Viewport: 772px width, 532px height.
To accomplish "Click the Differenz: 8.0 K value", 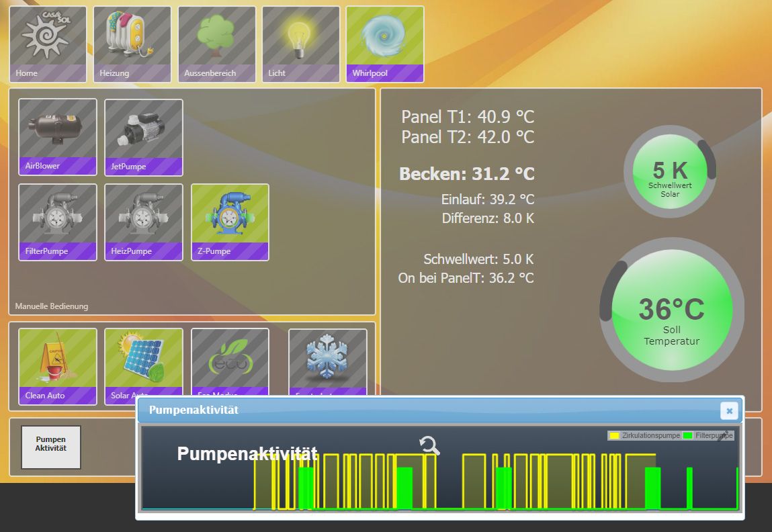I will (x=488, y=218).
